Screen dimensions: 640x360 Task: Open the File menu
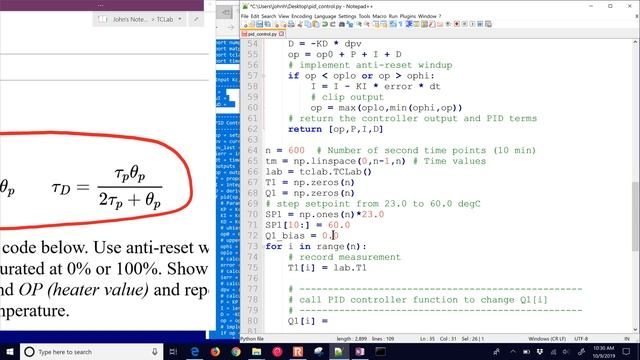coord(244,16)
